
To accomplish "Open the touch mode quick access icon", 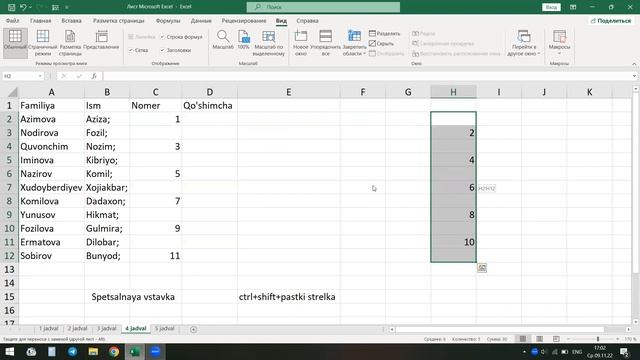I will [55, 7].
